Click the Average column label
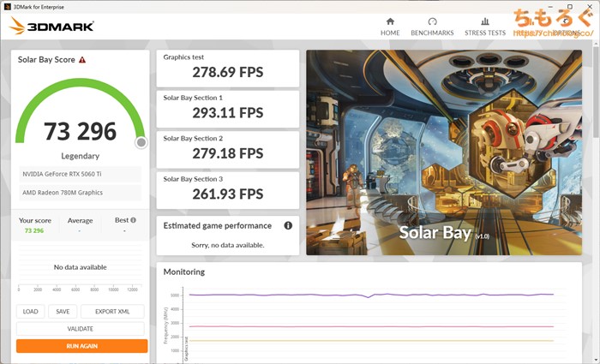Image resolution: width=600 pixels, height=364 pixels. click(x=80, y=220)
